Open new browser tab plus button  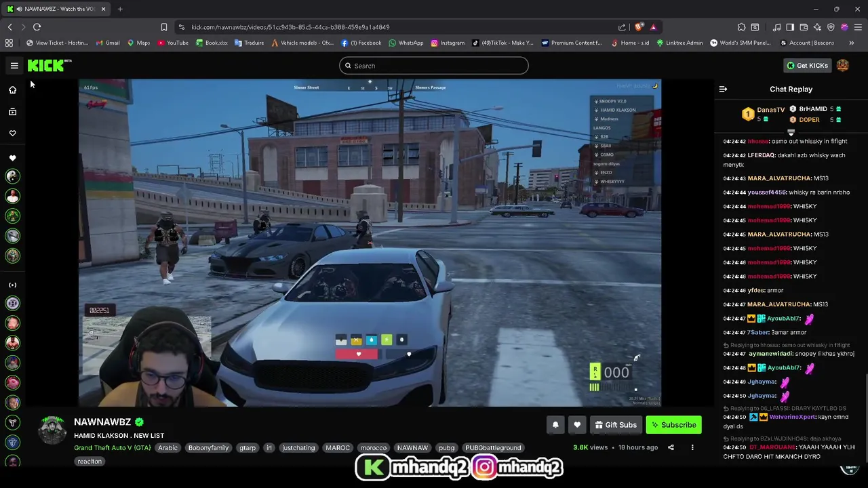[120, 9]
